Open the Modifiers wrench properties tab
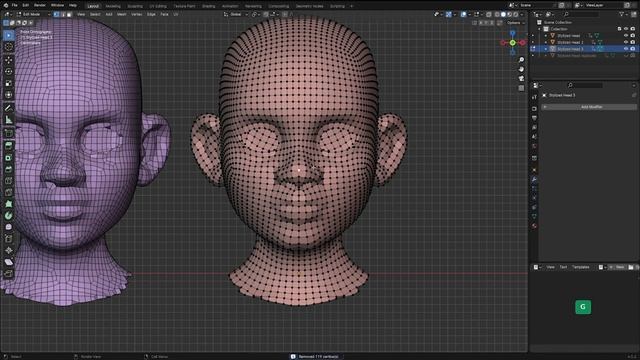This screenshot has height=360, width=640. pyautogui.click(x=534, y=180)
